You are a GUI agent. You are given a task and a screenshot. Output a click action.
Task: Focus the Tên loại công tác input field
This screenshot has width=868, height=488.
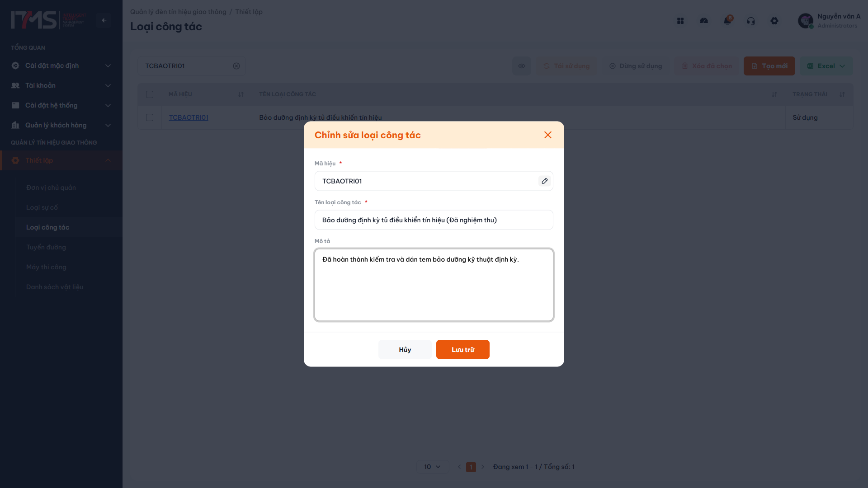pos(434,220)
